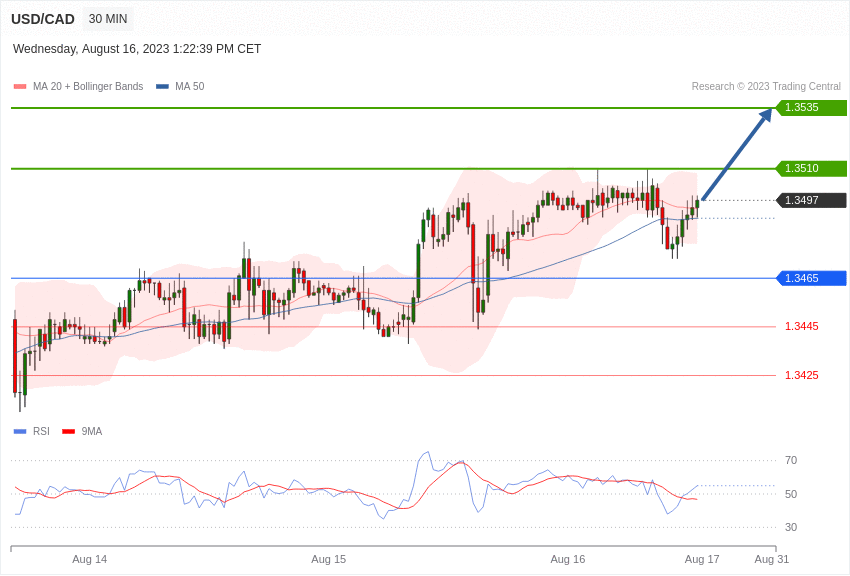Click the Aug 14 date axis label
Image resolution: width=850 pixels, height=576 pixels.
point(89,559)
